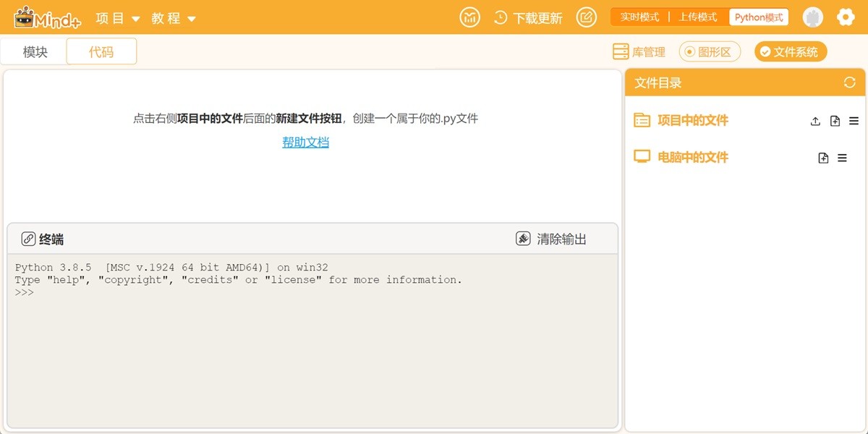Image resolution: width=868 pixels, height=434 pixels.
Task: Open the 帮助文档 help documentation link
Action: tap(305, 142)
